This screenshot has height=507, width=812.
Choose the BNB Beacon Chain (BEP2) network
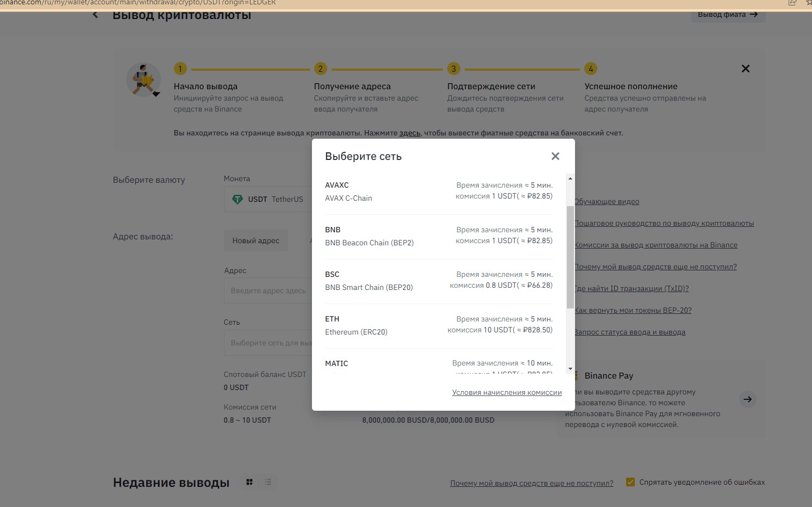point(439,236)
